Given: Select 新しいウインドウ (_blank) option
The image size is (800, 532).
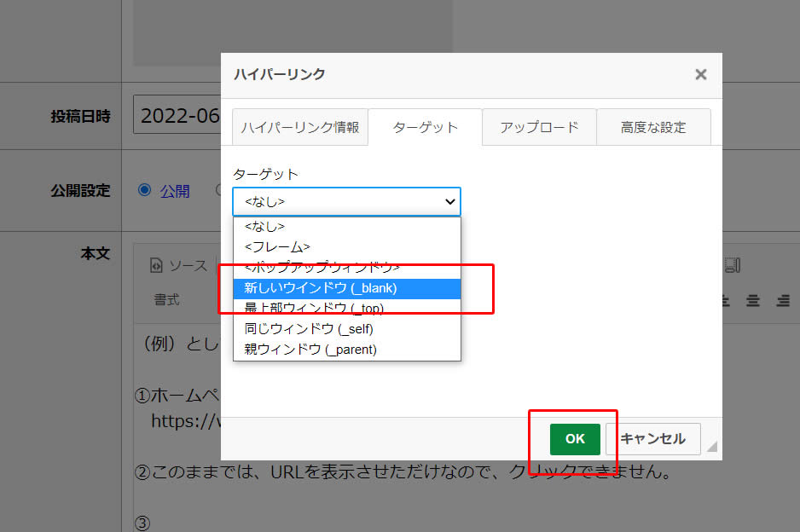Looking at the screenshot, I should pos(346,288).
